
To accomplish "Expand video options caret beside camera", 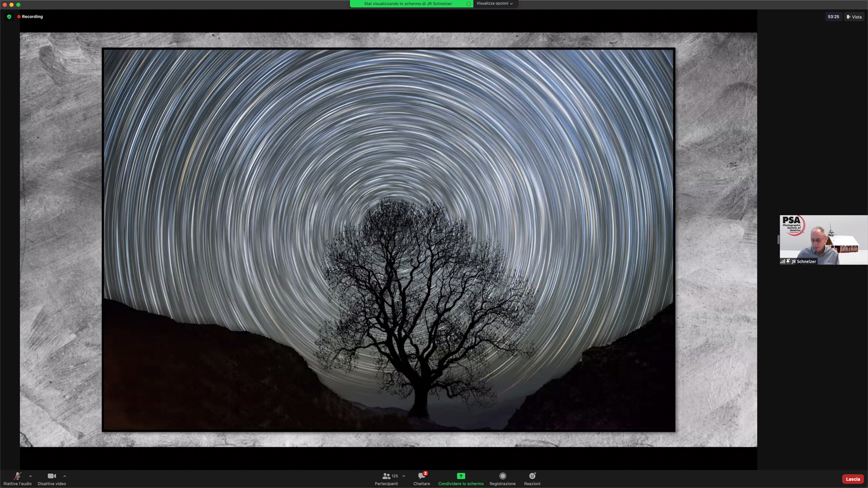I will point(65,476).
